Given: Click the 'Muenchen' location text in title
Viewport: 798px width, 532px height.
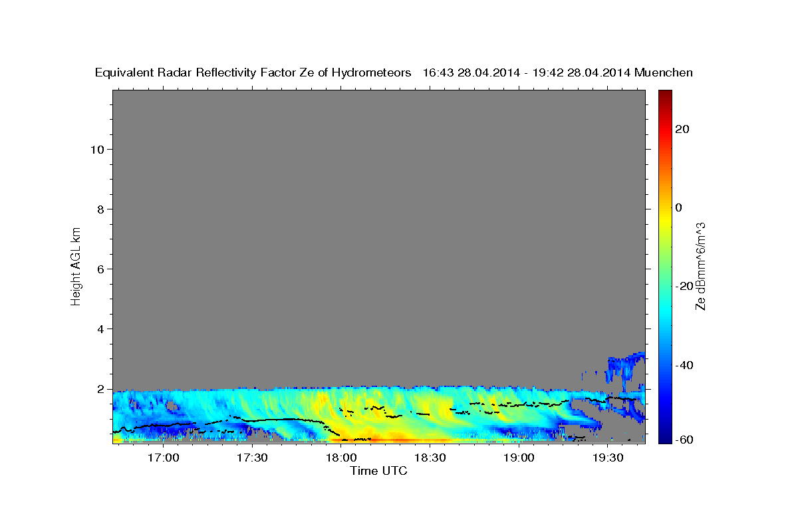Looking at the screenshot, I should pyautogui.click(x=664, y=73).
